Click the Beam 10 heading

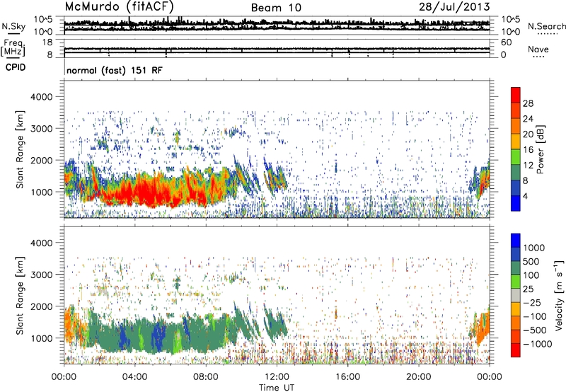click(x=276, y=8)
